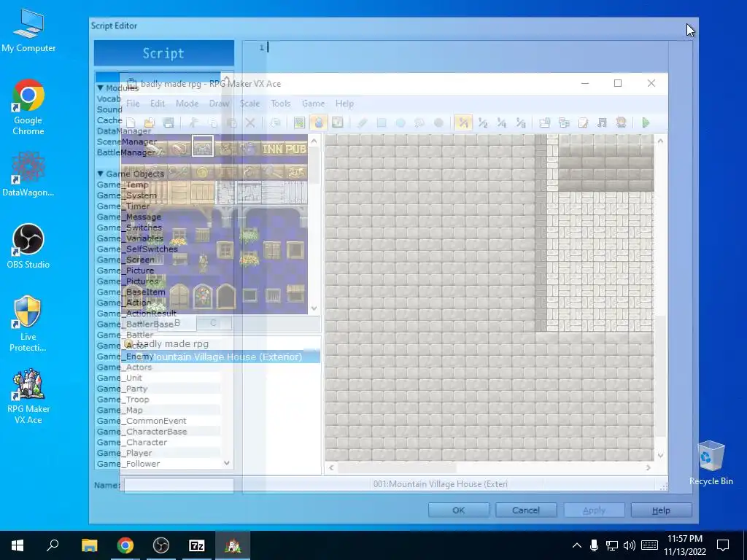Open the Character Generator icon

tap(621, 122)
